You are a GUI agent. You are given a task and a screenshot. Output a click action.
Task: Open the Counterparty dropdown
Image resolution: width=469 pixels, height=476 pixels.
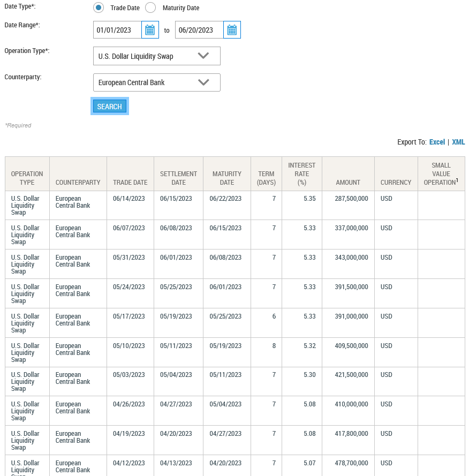[x=157, y=82]
